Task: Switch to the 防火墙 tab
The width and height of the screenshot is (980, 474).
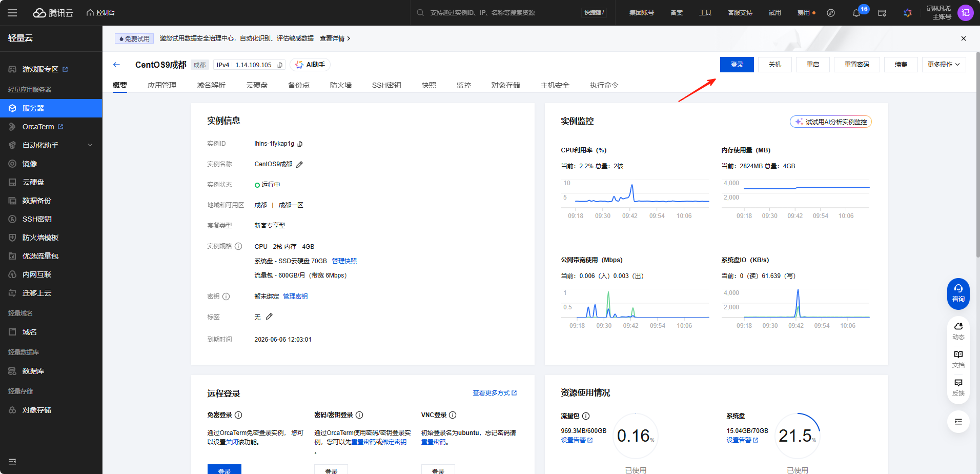Action: 341,85
